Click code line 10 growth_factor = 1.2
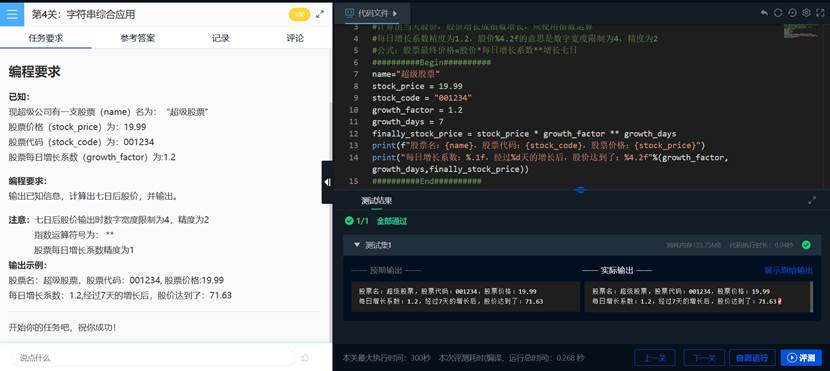Screen dimensions: 830x371 417,110
